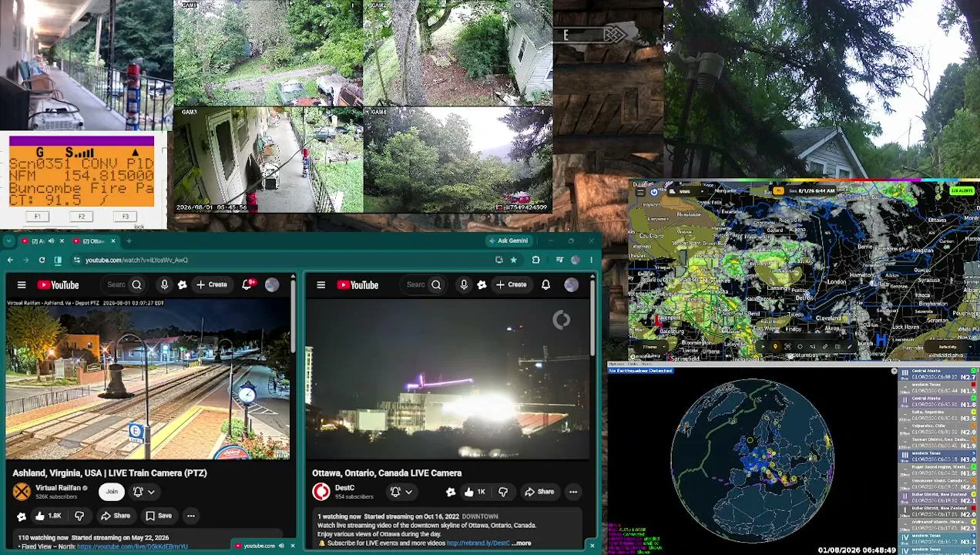Open notifications bell with 9+ badge
This screenshot has height=555, width=980.
248,285
